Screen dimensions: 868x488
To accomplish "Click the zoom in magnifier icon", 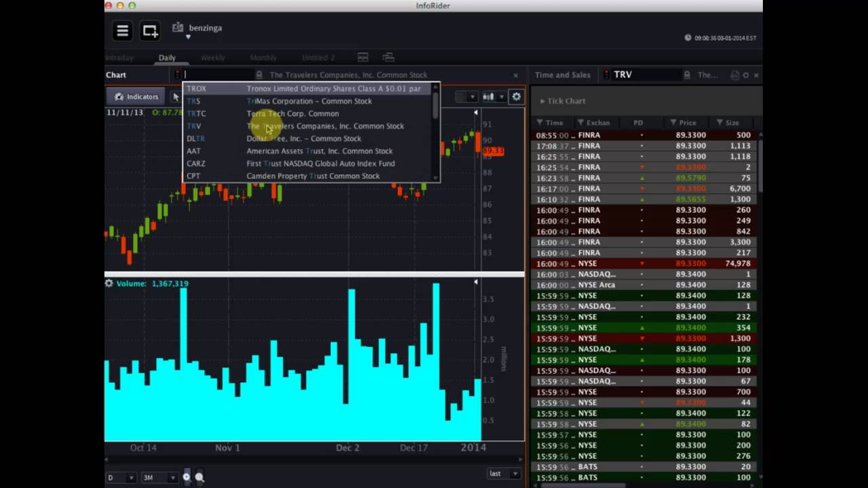I will [186, 478].
